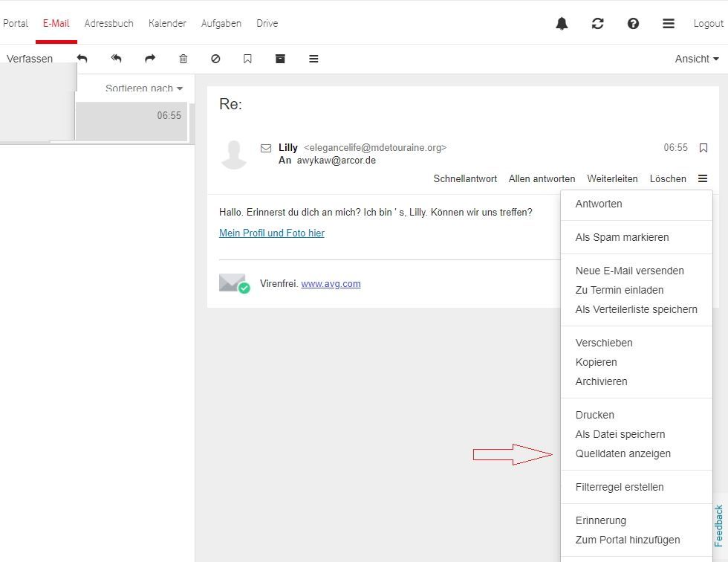Click sender address elegancelife@mdetouraine.org
The width and height of the screenshot is (728, 562).
[x=375, y=148]
